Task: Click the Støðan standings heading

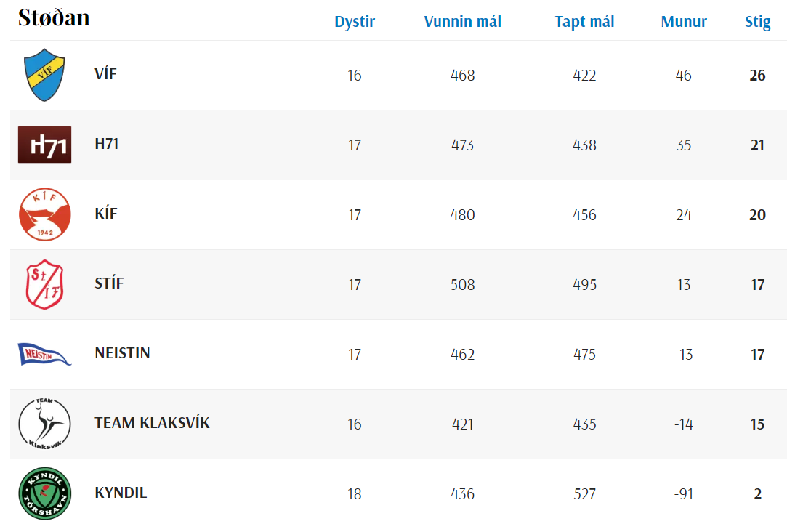Action: [54, 17]
